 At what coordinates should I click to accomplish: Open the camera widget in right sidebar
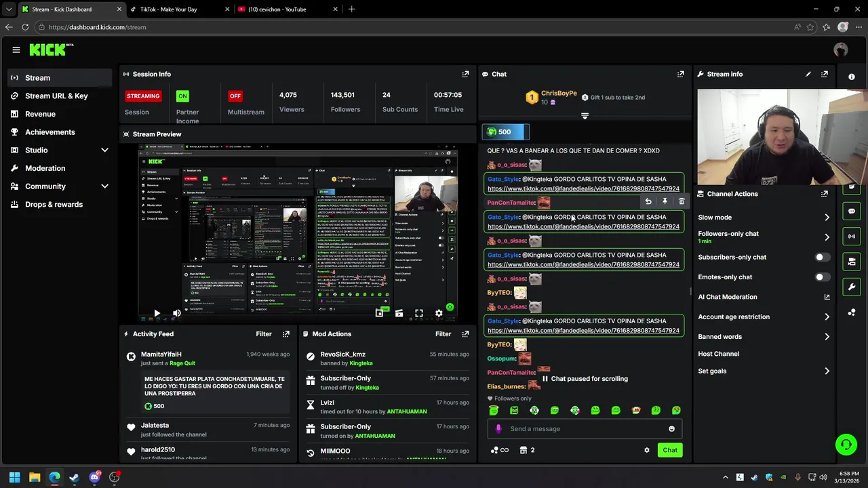(x=852, y=262)
